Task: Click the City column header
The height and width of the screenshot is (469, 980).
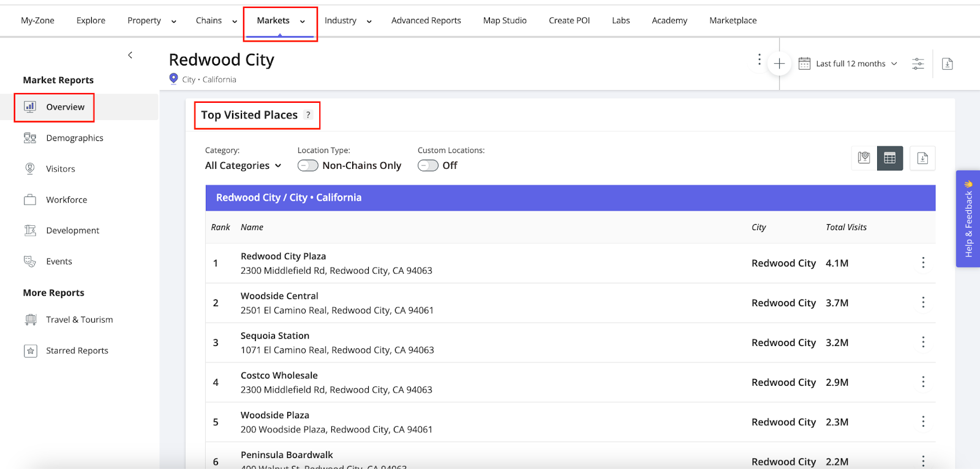Action: 759,227
